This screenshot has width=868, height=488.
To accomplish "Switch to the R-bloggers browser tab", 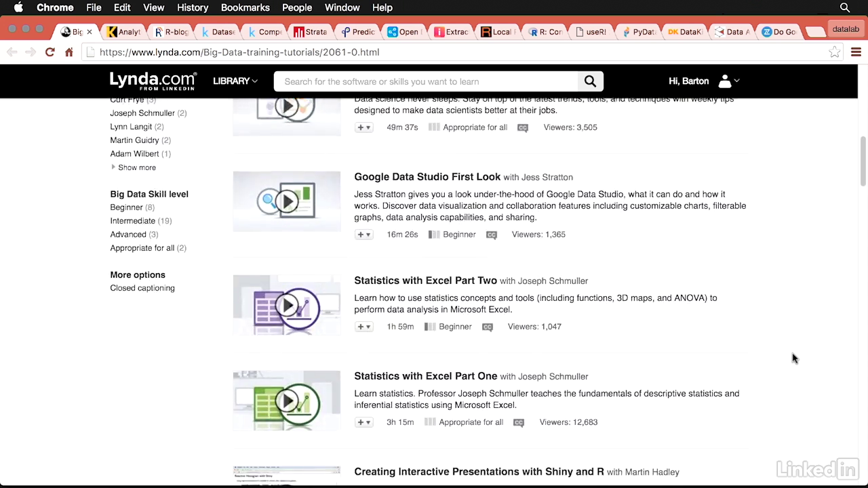I will [172, 32].
